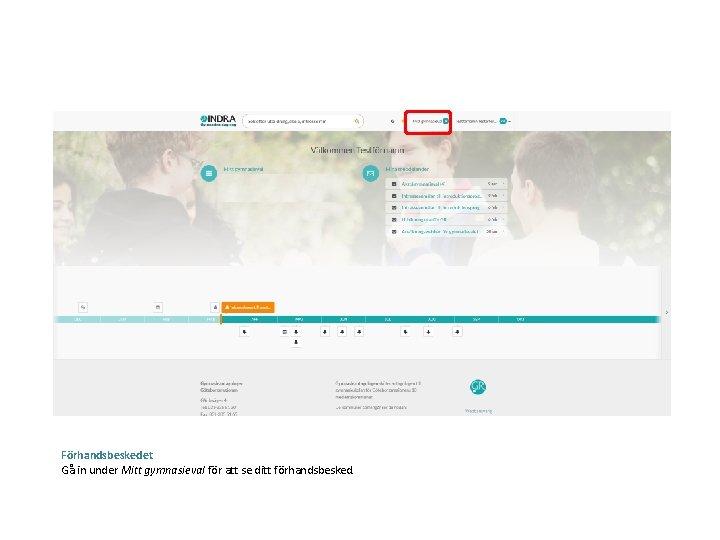
Task: Click the calendar marker above the timeline's faded section
Action: (158, 307)
